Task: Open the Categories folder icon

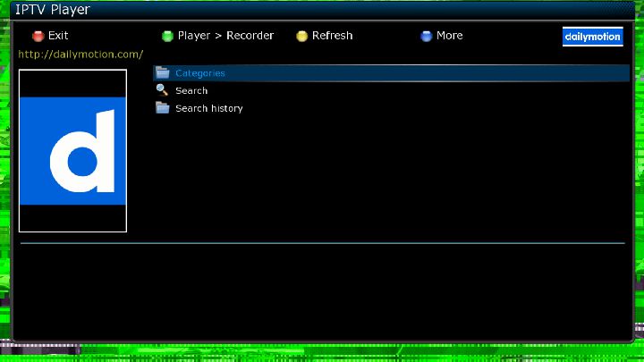Action: (163, 72)
